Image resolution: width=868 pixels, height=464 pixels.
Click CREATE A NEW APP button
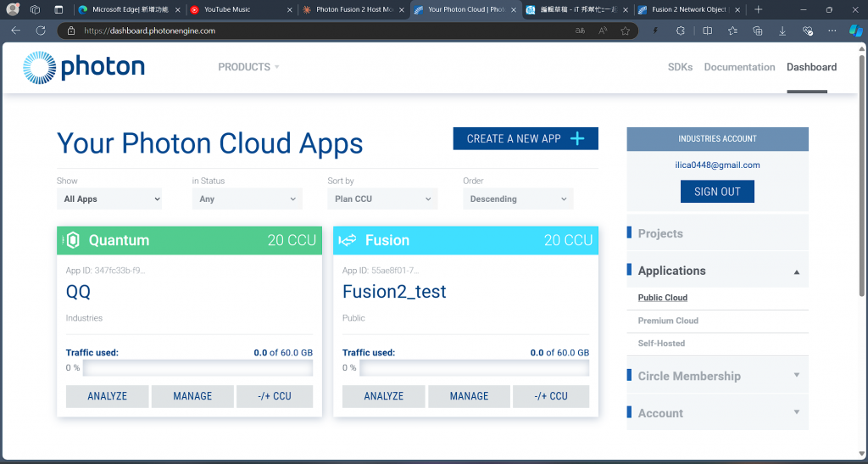526,138
